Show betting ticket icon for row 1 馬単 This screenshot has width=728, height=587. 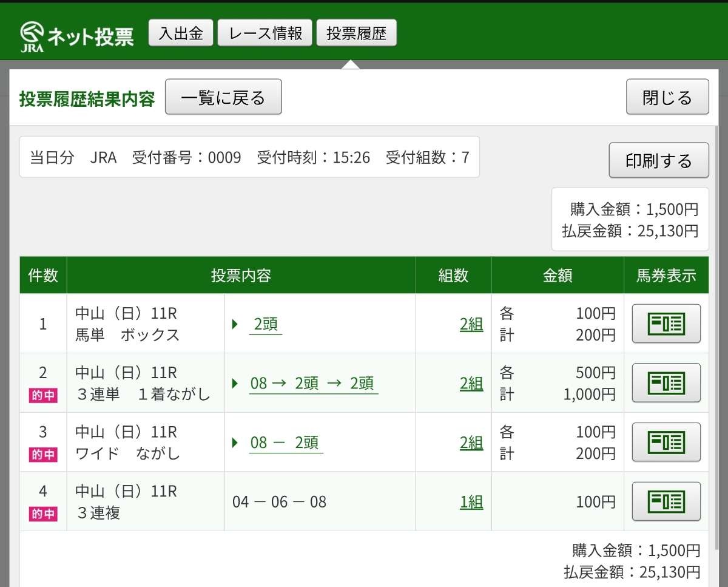tap(666, 324)
